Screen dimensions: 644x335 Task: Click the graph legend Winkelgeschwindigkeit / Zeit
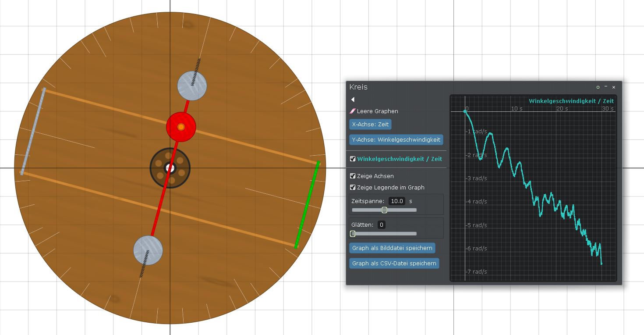click(571, 101)
